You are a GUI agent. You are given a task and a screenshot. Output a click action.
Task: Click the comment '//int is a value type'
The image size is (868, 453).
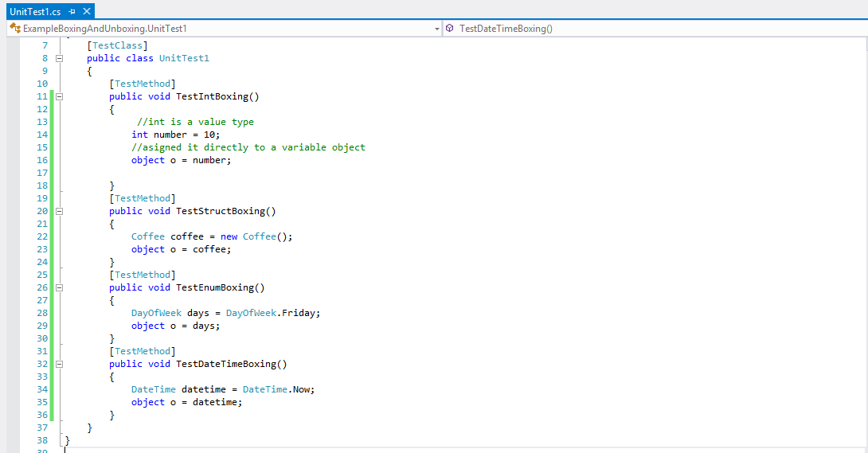(195, 122)
